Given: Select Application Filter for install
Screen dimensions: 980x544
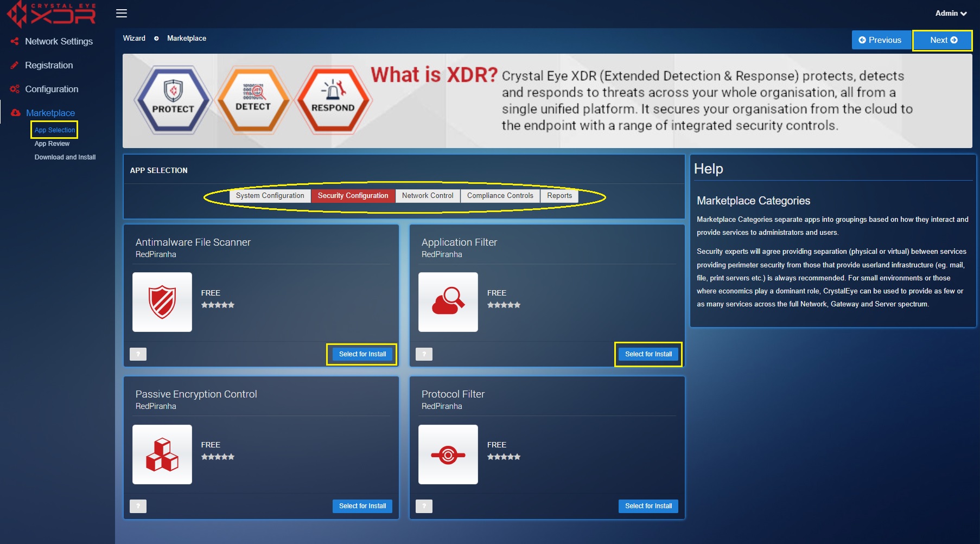Looking at the screenshot, I should [648, 354].
